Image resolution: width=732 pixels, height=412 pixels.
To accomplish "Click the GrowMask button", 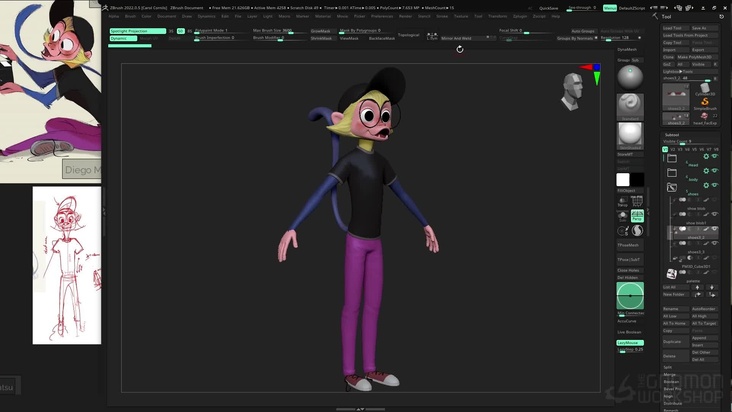I will click(x=321, y=31).
